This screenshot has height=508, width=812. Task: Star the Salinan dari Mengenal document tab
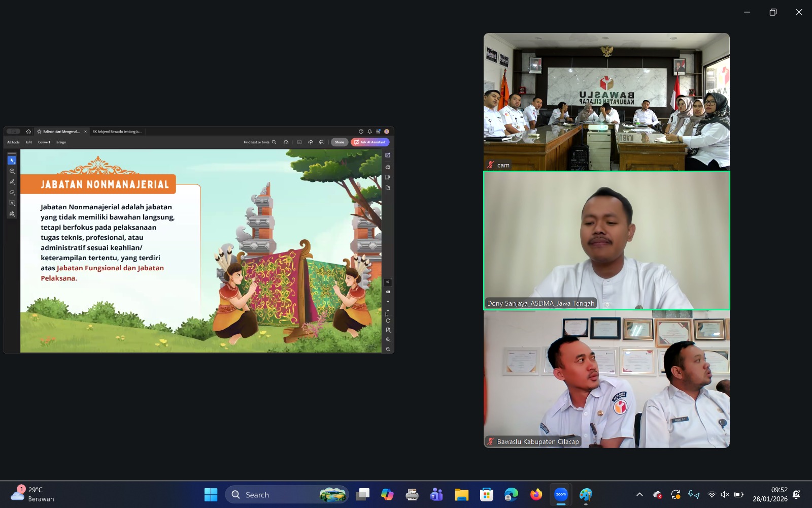tap(39, 132)
